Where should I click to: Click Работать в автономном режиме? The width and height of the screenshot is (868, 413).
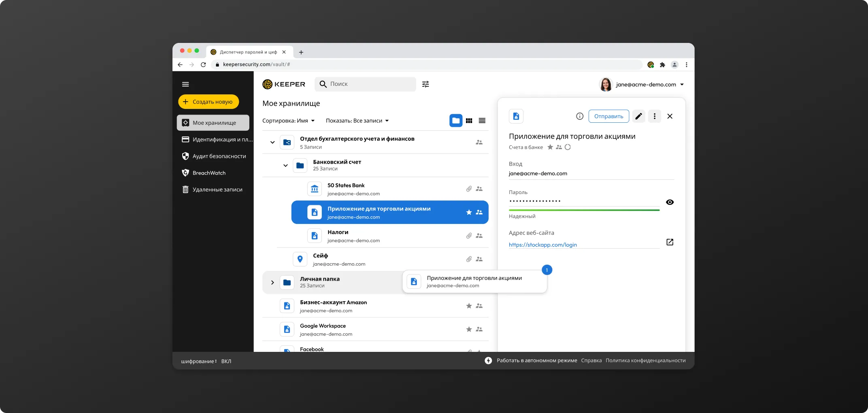(537, 360)
